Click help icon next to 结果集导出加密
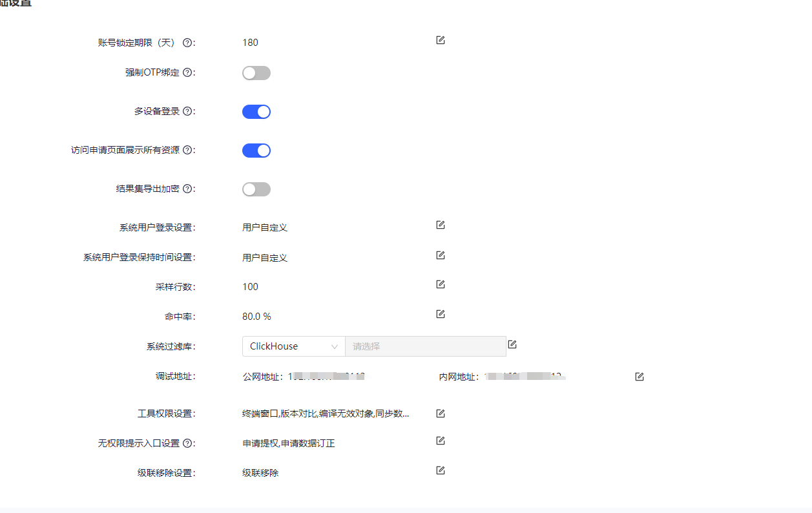The height and width of the screenshot is (513, 812). (x=187, y=189)
